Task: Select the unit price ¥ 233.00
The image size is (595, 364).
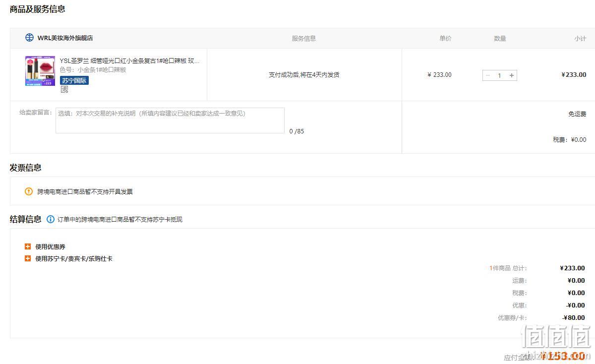Action: point(439,75)
